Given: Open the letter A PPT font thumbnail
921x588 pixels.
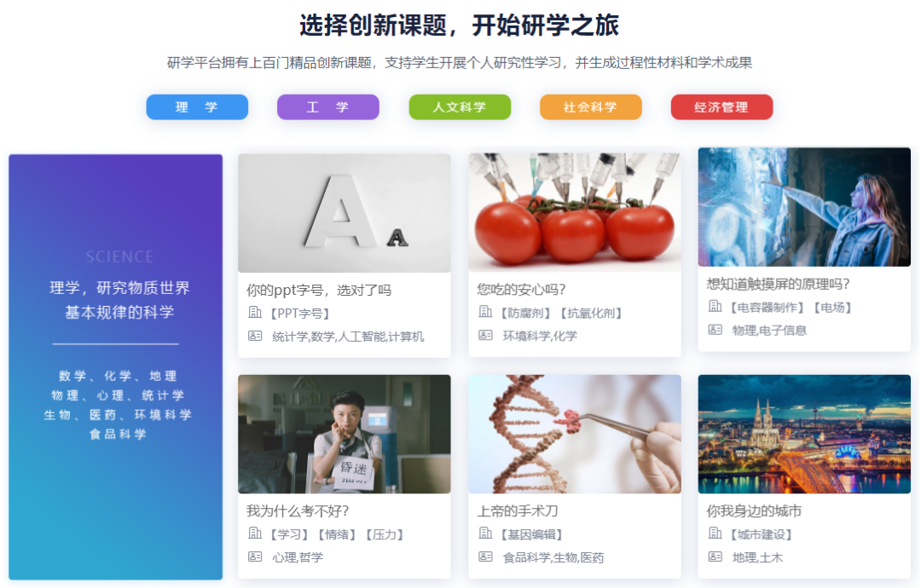Looking at the screenshot, I should [345, 213].
